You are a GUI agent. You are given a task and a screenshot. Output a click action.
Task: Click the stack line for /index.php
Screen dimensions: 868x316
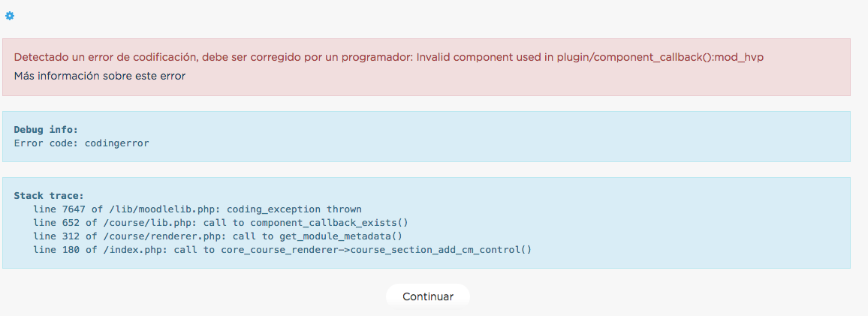pyautogui.click(x=282, y=250)
